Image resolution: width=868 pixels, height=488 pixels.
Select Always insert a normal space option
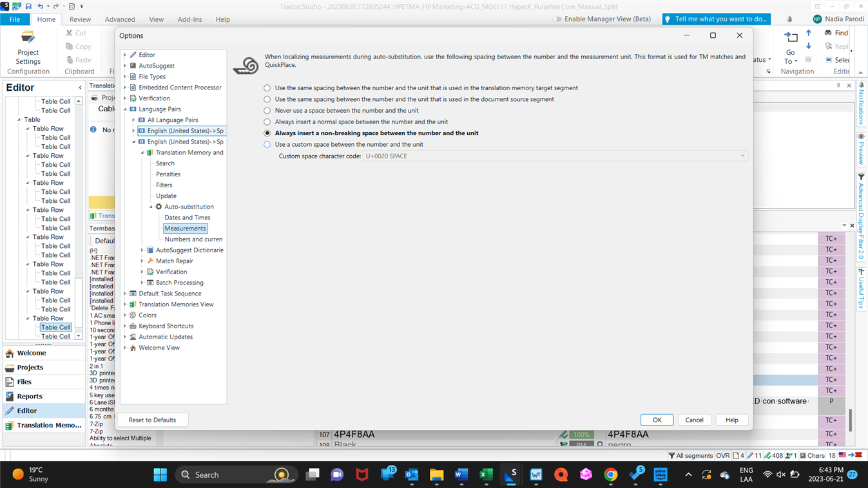click(267, 122)
